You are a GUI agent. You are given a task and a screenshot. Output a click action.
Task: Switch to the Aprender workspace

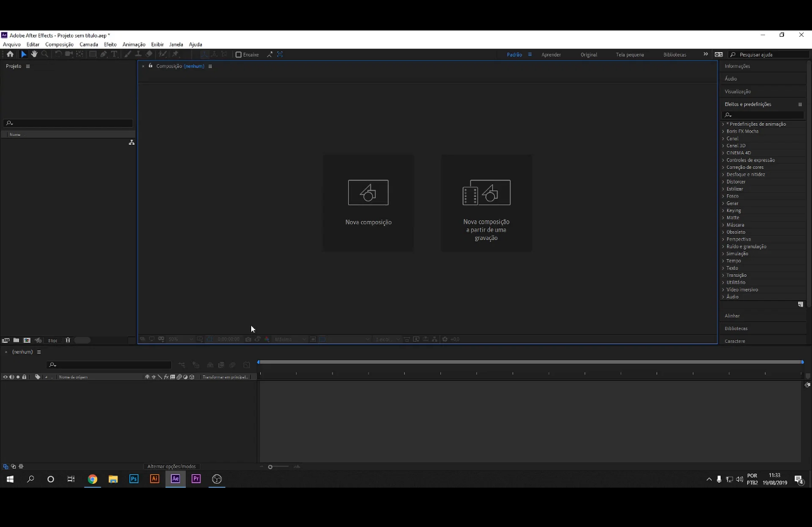tap(551, 55)
